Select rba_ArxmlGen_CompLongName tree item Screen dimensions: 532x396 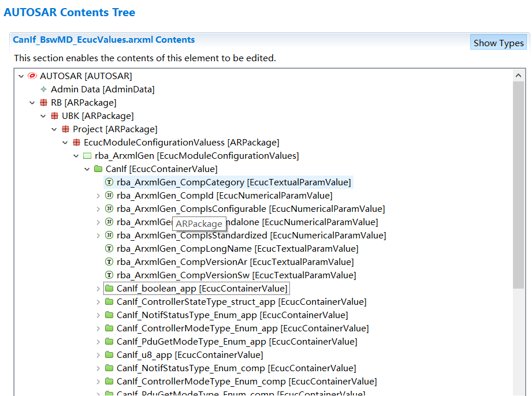tap(237, 249)
